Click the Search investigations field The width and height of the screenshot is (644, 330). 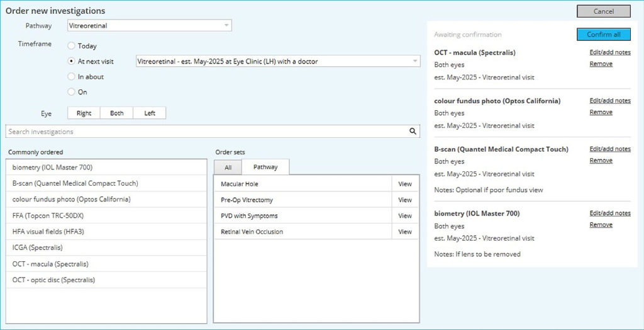tap(206, 132)
